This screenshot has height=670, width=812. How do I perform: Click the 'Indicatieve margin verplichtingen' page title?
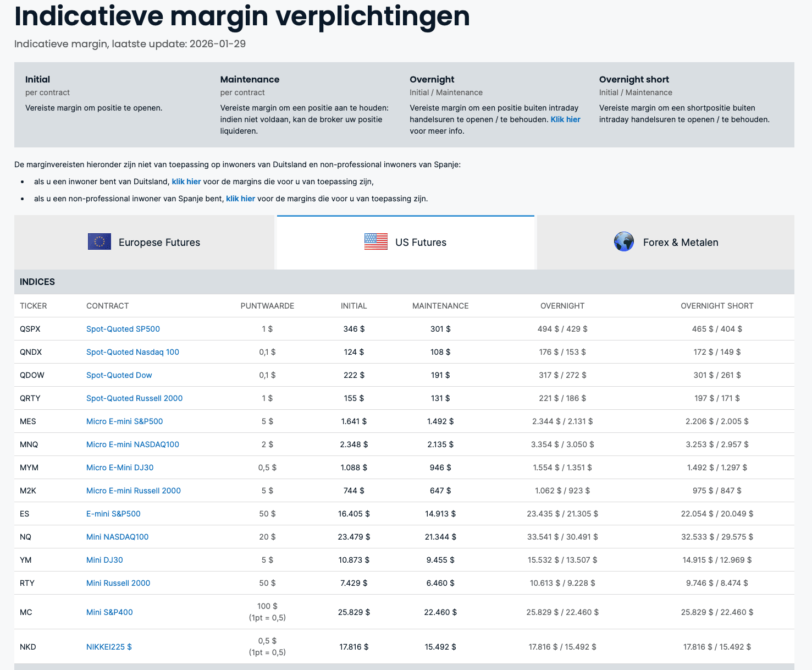pyautogui.click(x=242, y=16)
